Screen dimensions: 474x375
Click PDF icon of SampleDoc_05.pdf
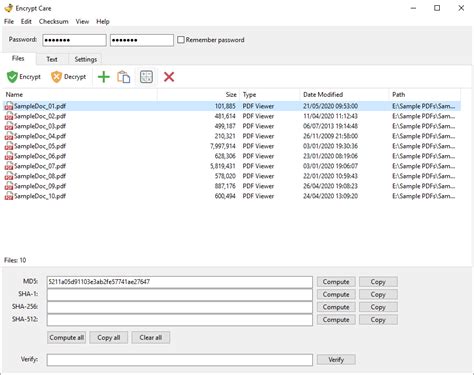point(9,146)
